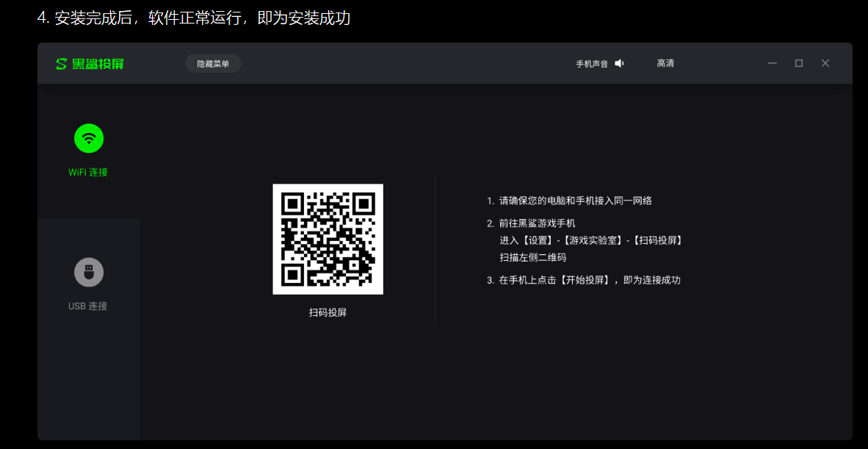The height and width of the screenshot is (449, 868).
Task: Mute phone sound via speaker icon
Action: 620,64
